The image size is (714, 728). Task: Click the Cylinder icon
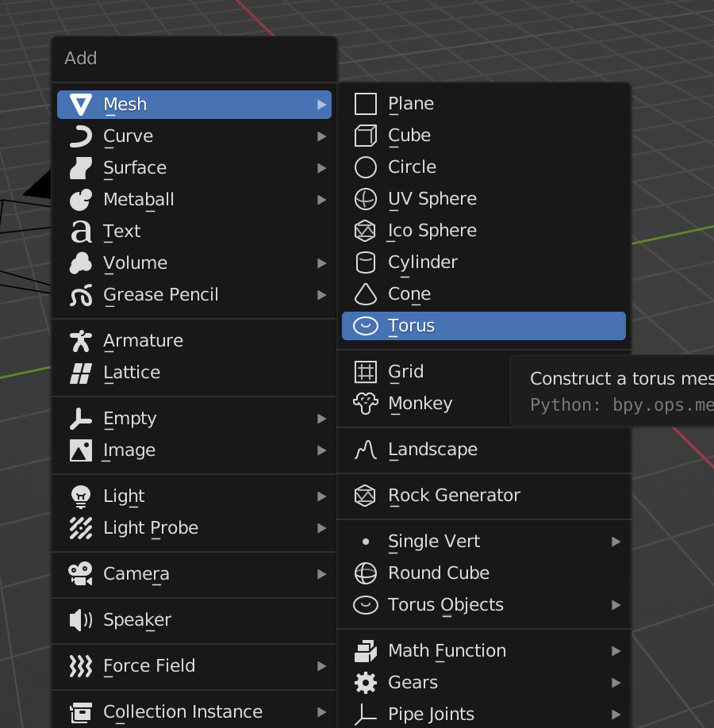point(366,262)
